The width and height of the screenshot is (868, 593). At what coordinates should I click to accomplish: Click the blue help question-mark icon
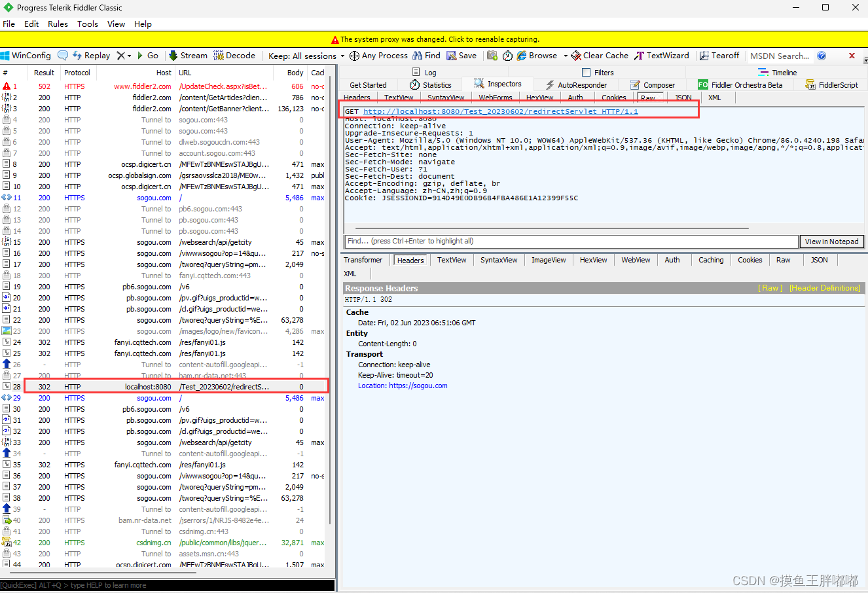(x=822, y=56)
